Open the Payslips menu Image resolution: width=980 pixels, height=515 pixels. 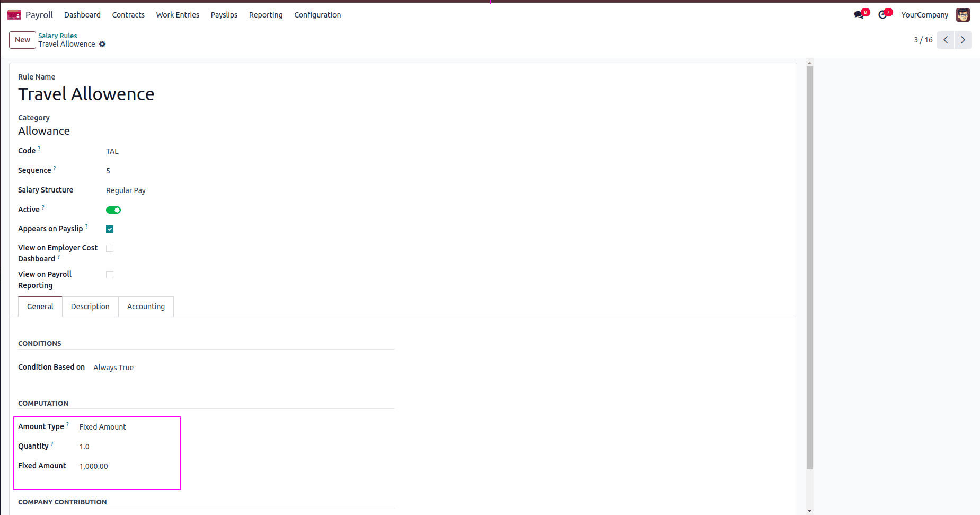coord(224,15)
